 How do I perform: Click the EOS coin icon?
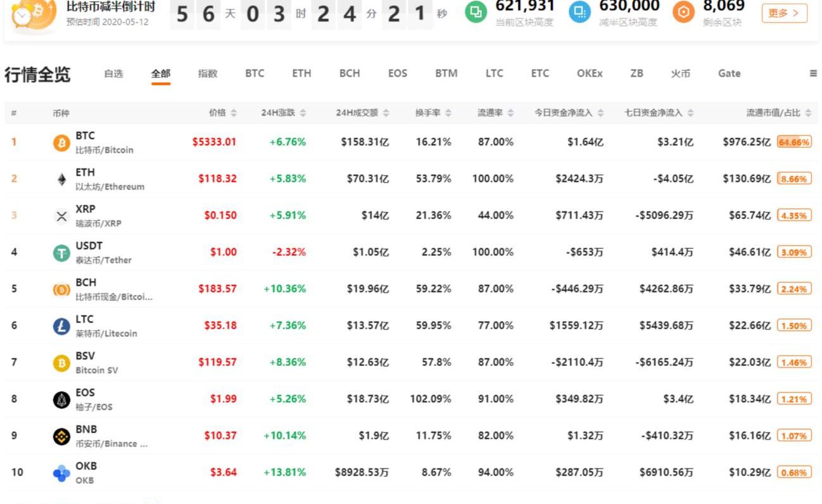tap(61, 400)
